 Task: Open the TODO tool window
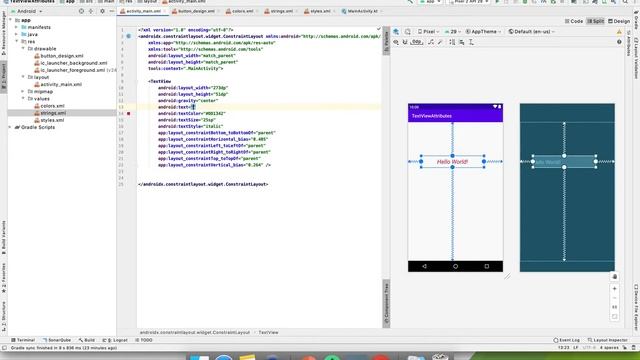pyautogui.click(x=144, y=340)
